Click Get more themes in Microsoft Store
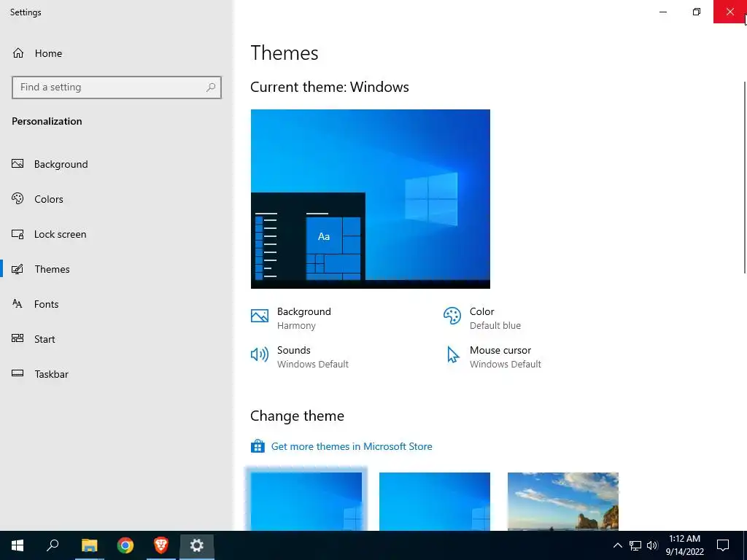The width and height of the screenshot is (747, 560). click(352, 447)
